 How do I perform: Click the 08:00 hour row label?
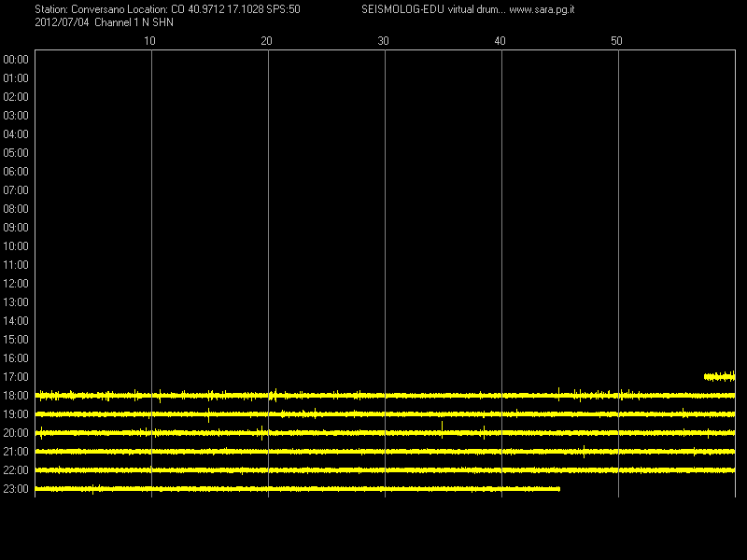tap(16, 208)
